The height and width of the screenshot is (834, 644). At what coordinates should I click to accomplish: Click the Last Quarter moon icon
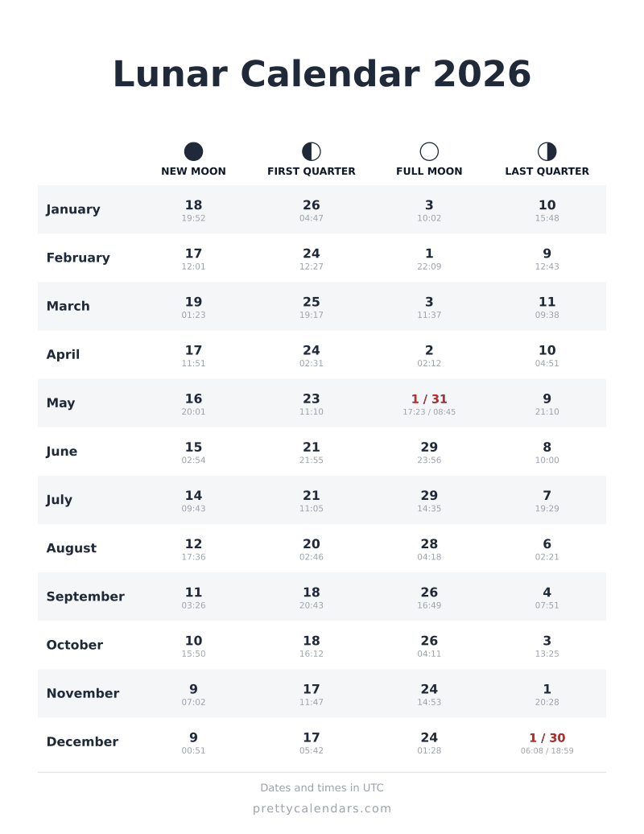547,151
